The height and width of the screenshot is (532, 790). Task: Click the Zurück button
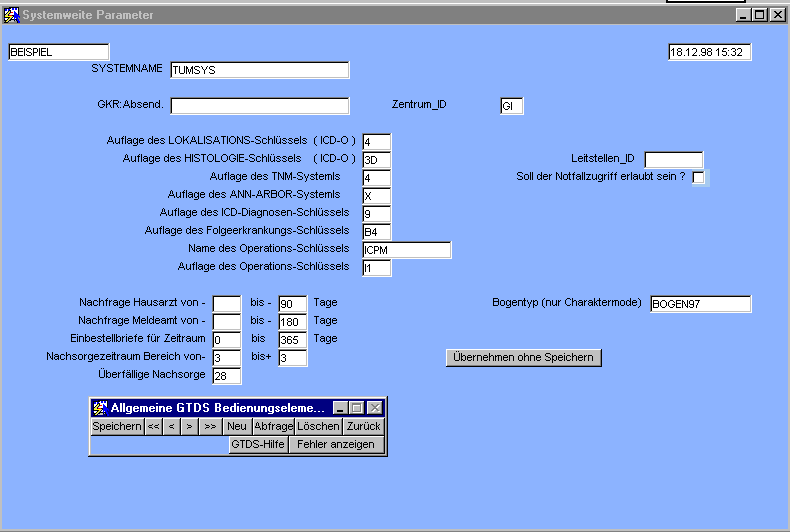pos(364,426)
